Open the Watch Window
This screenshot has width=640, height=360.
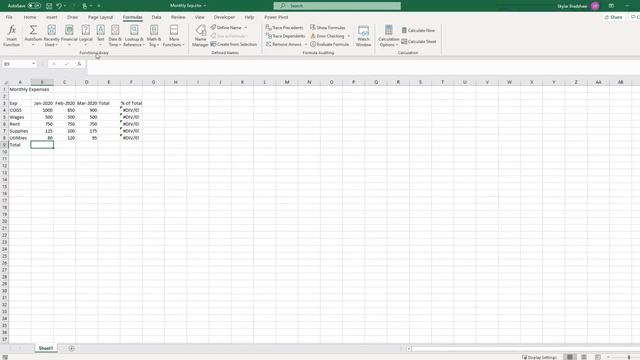(x=363, y=36)
